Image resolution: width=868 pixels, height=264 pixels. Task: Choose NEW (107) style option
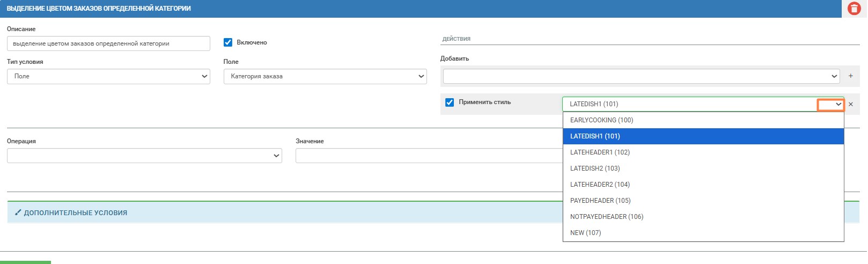coord(585,233)
